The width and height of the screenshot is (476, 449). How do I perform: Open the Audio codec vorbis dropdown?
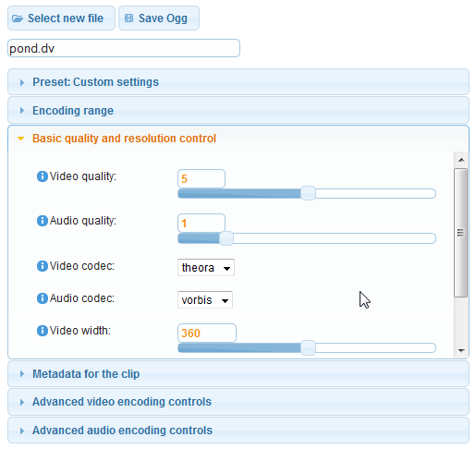205,299
